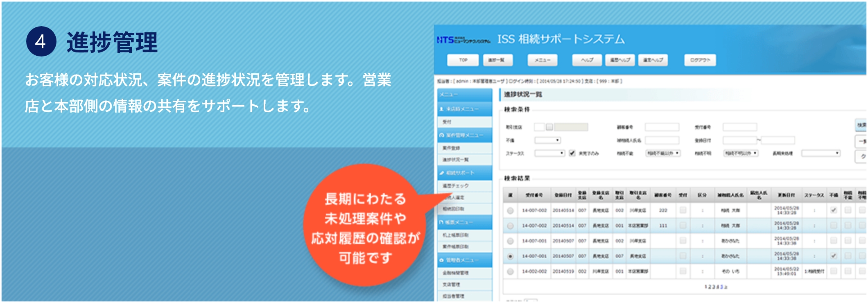Collapse the 案件管理メニュー sidebar section
This screenshot has height=303, width=868.
(465, 135)
